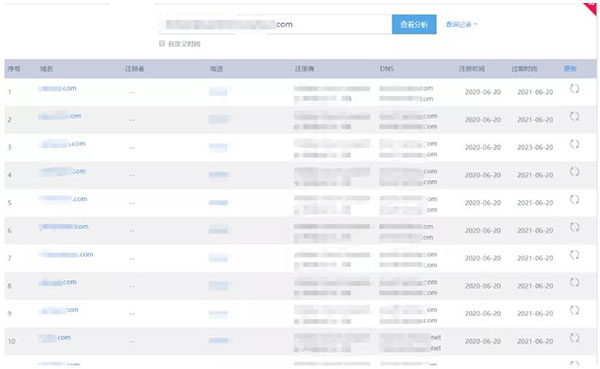Click the red corner ribbon at top right
The image size is (600, 369).
click(592, 8)
